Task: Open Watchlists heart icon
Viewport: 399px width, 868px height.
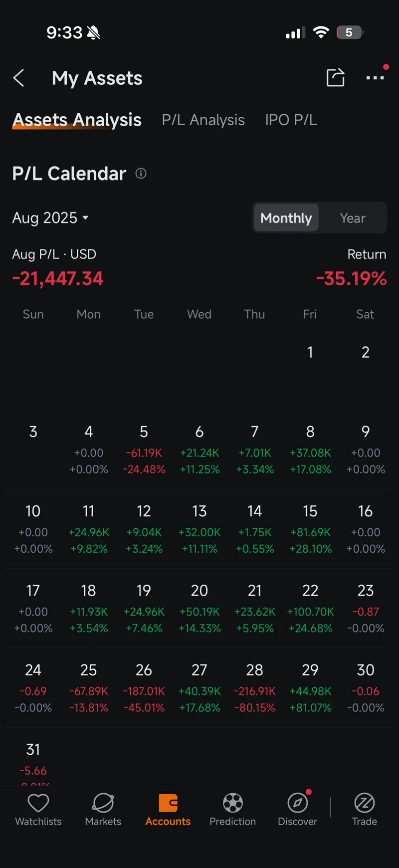Action: coord(38,803)
